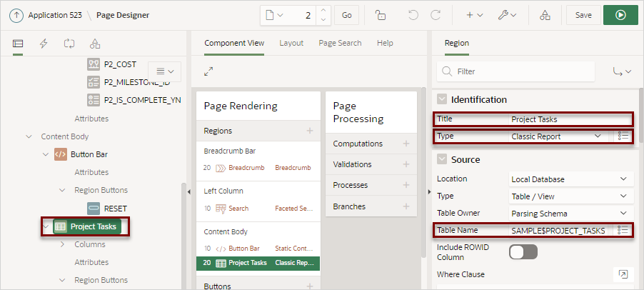The height and width of the screenshot is (290, 644).
Task: Select the P2_IS_COMPLETE_YN radio item icon
Action: [x=94, y=100]
